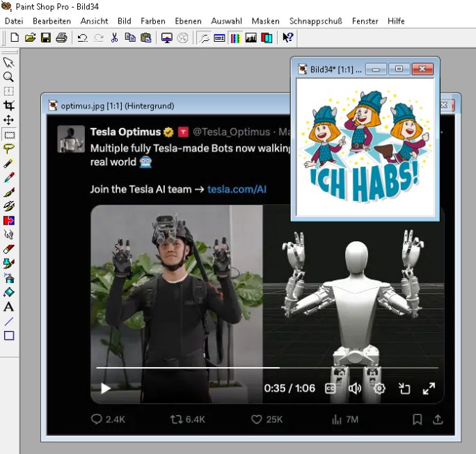Open the Ebenen menu
Image resolution: width=476 pixels, height=454 pixels.
pos(188,21)
